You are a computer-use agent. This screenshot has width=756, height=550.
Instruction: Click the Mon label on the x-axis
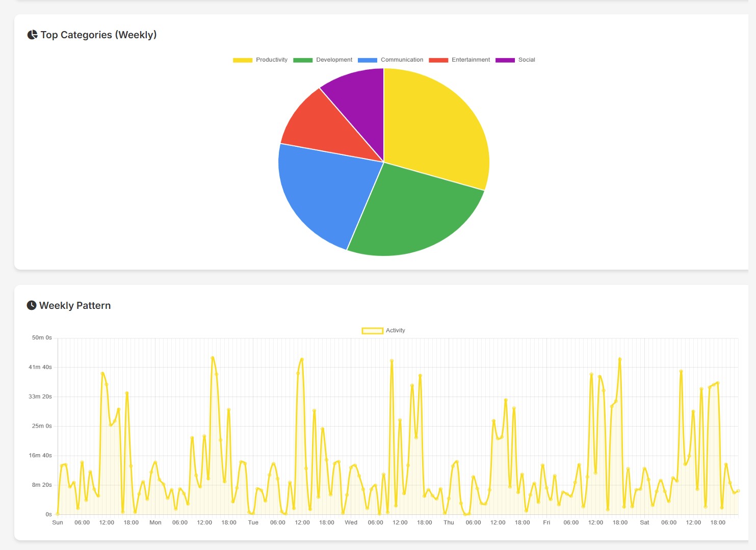(x=155, y=522)
